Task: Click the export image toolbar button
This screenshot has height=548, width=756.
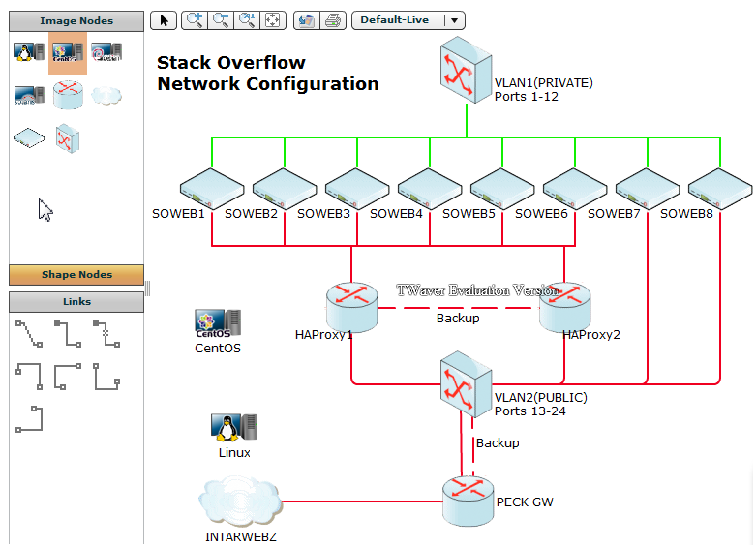Action: pos(307,20)
